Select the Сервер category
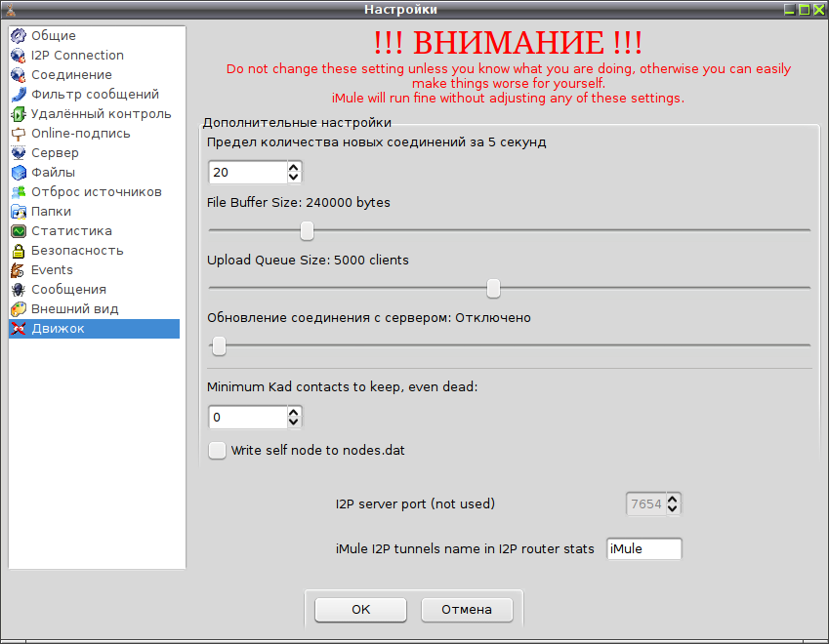 coord(94,152)
